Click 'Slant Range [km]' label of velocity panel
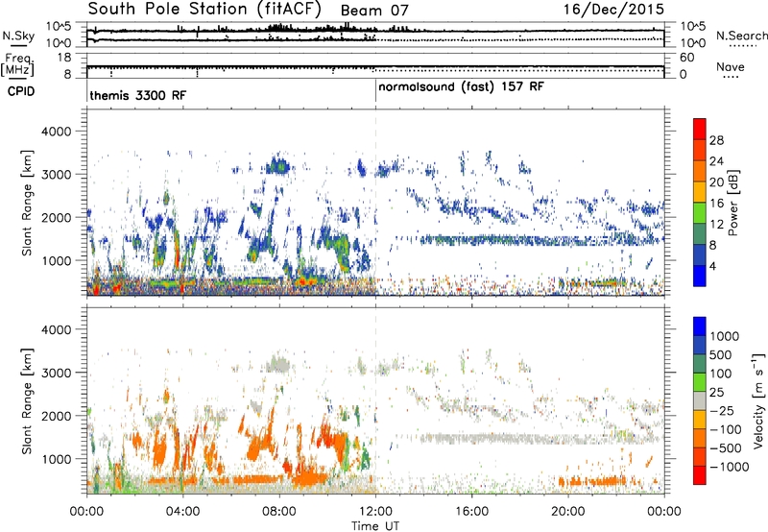The height and width of the screenshot is (532, 768). tap(27, 401)
